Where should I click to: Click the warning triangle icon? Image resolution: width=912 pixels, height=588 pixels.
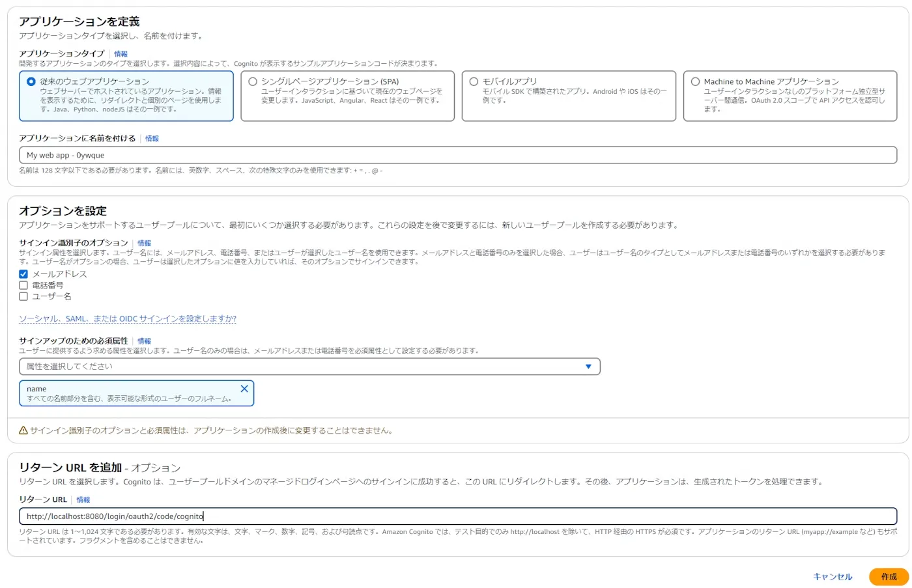pyautogui.click(x=23, y=430)
